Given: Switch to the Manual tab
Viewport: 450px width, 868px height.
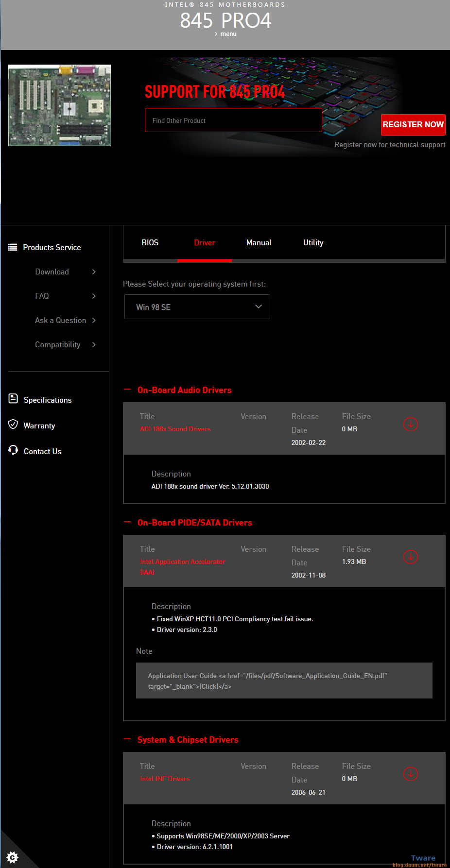Looking at the screenshot, I should 259,242.
